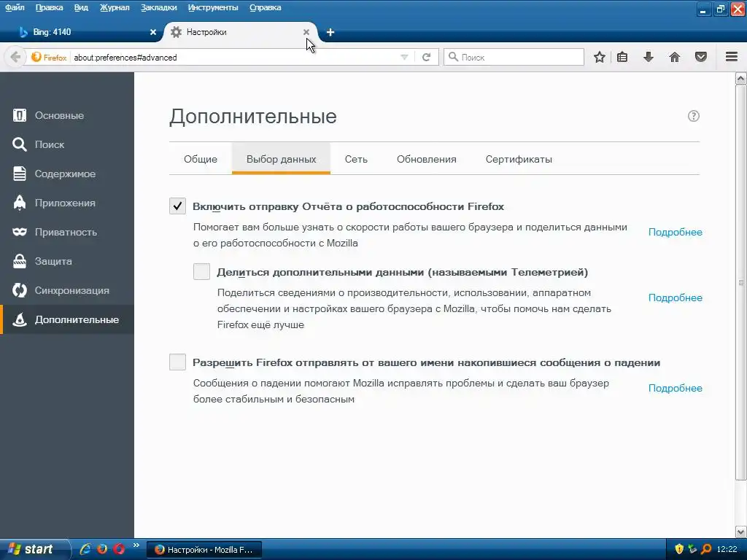This screenshot has width=747, height=560.
Task: Click the page scrollbar down arrow
Action: tap(741, 532)
